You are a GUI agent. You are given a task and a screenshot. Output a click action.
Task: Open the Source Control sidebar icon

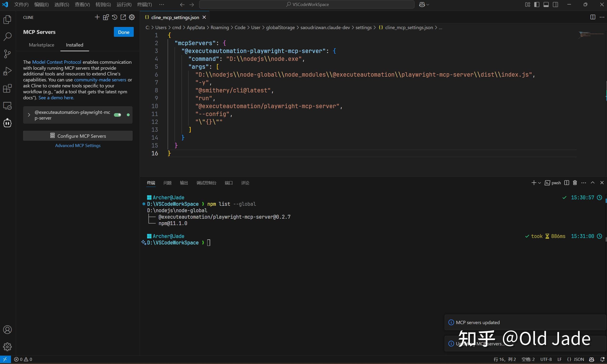coord(7,54)
